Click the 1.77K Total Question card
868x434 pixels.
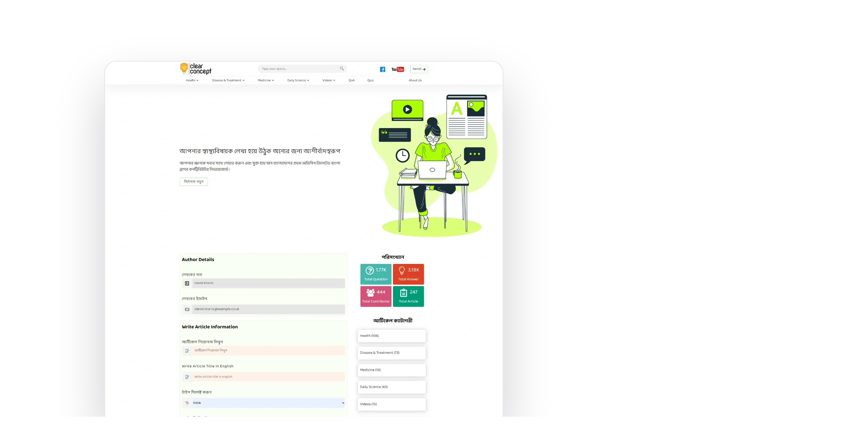(376, 274)
